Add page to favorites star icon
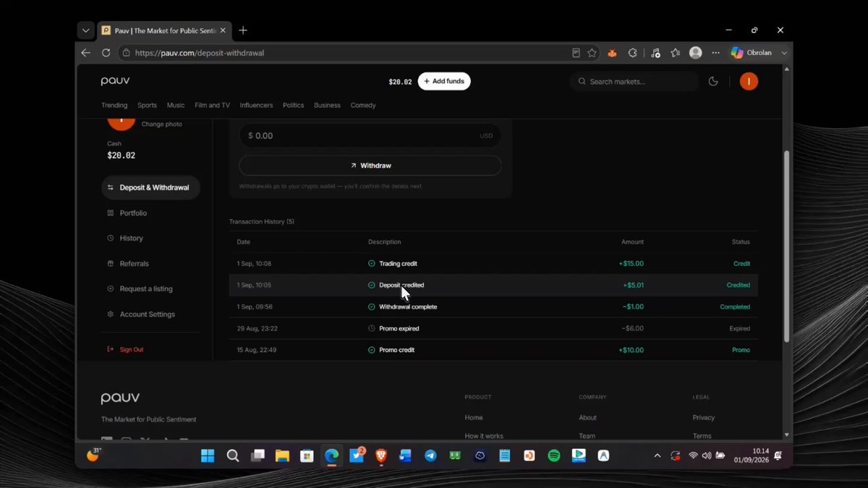This screenshot has height=488, width=868. pyautogui.click(x=592, y=53)
